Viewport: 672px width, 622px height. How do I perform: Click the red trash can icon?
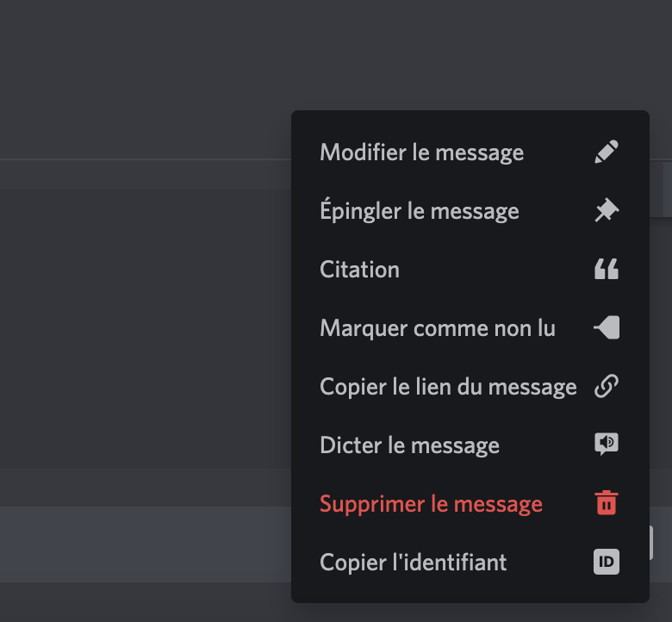pyautogui.click(x=606, y=503)
